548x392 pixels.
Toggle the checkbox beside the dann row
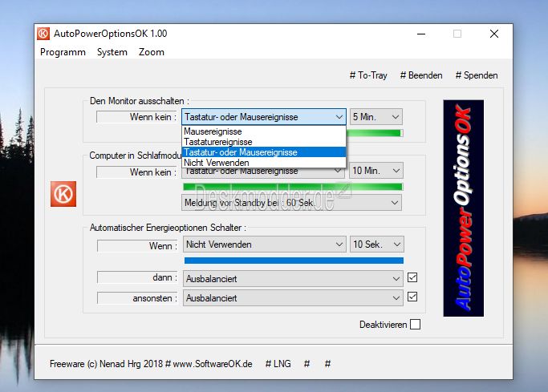pos(412,277)
